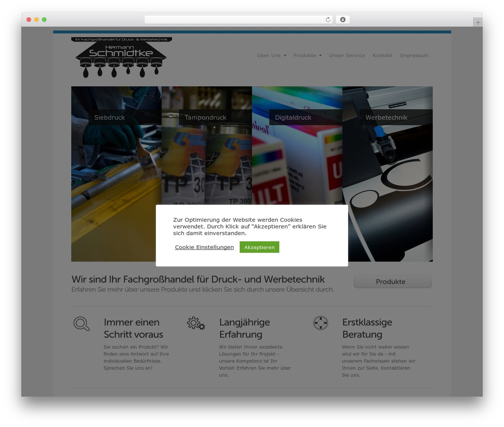Open the Cookie Einstellungen link
This screenshot has height=427, width=504.
pos(204,247)
